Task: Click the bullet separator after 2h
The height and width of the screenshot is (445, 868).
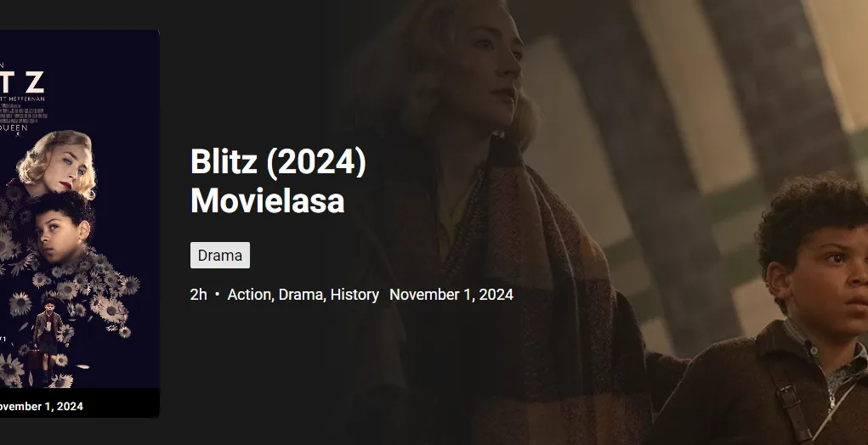Action: tap(217, 295)
